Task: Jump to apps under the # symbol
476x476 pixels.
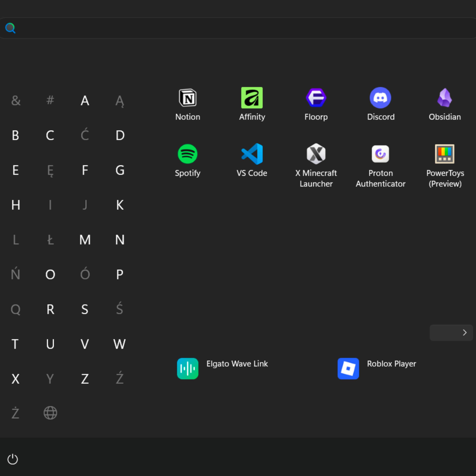Action: coord(50,100)
